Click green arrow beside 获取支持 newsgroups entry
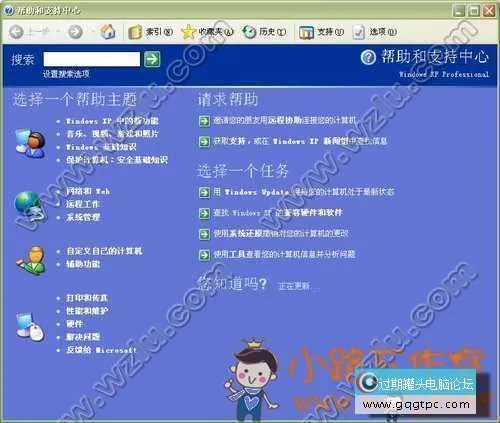This screenshot has width=500, height=423. 204,142
